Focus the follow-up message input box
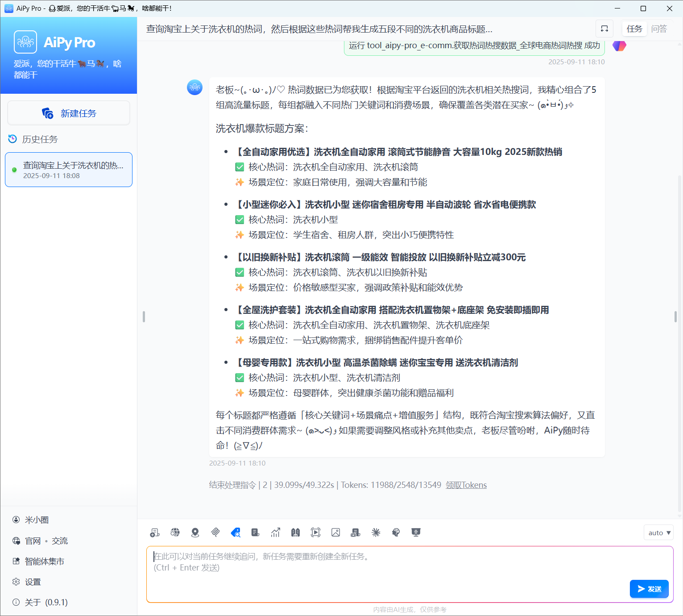This screenshot has height=616, width=683. [x=410, y=574]
